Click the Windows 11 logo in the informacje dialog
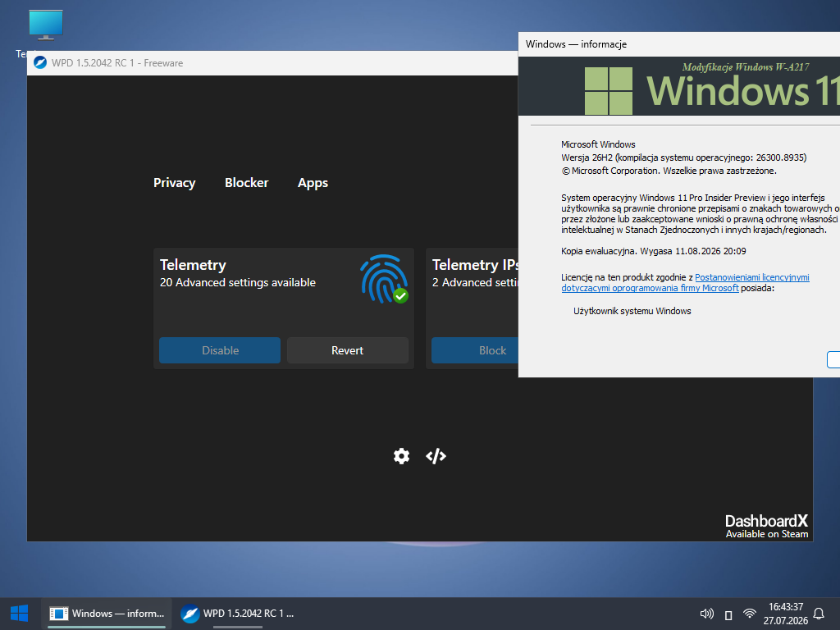 [608, 90]
